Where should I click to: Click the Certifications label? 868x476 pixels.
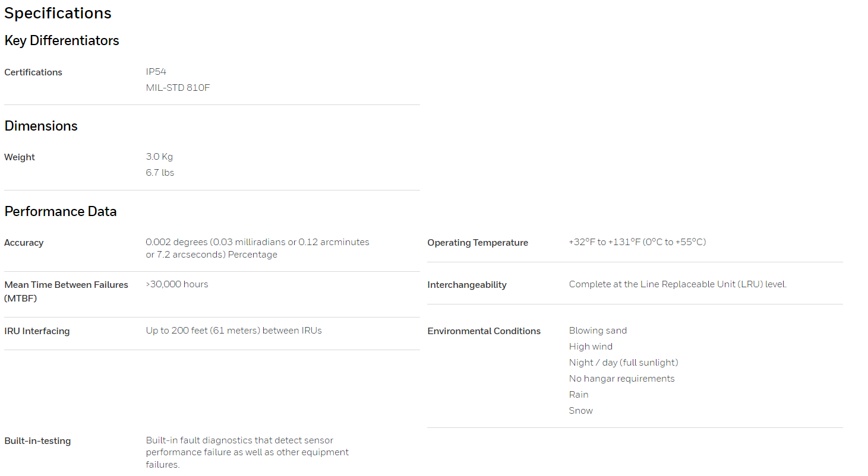(x=33, y=72)
